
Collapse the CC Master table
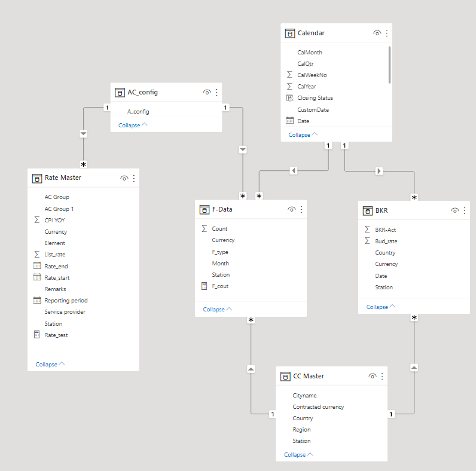point(299,455)
